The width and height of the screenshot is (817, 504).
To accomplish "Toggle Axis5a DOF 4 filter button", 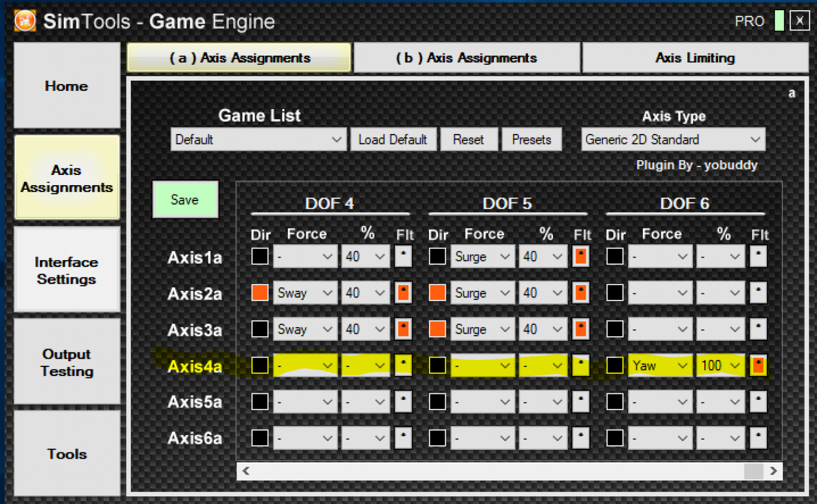I will click(403, 401).
